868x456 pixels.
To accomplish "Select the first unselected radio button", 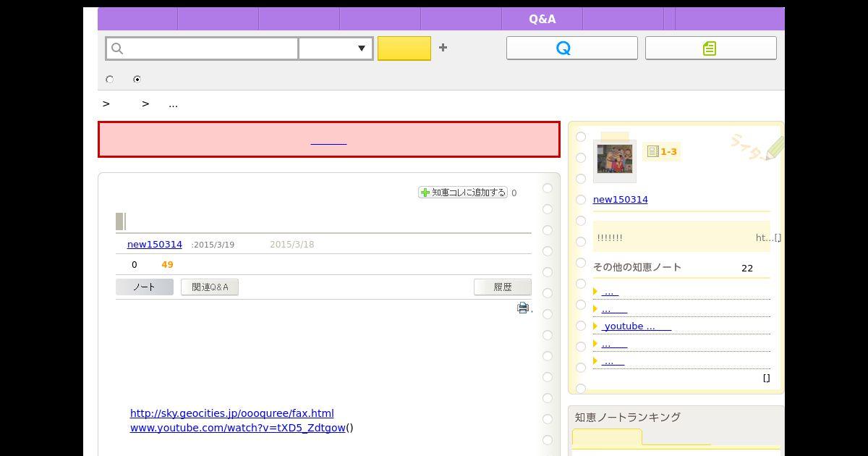I will (110, 79).
